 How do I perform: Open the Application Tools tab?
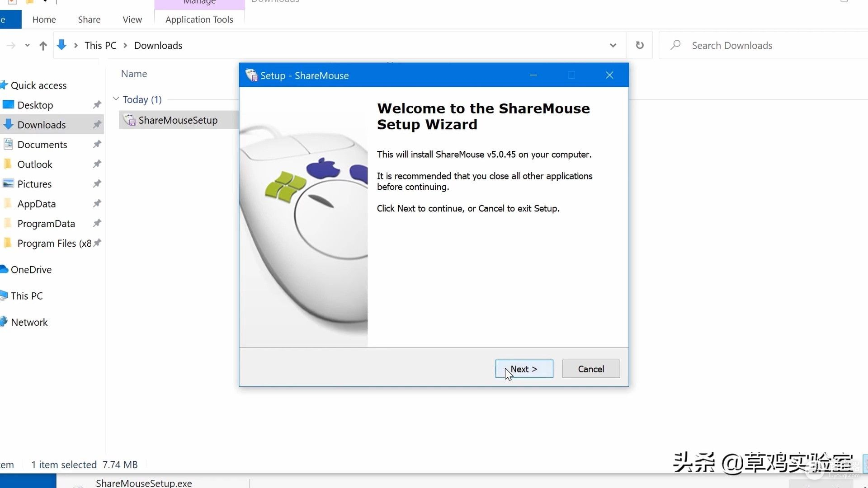tap(199, 19)
